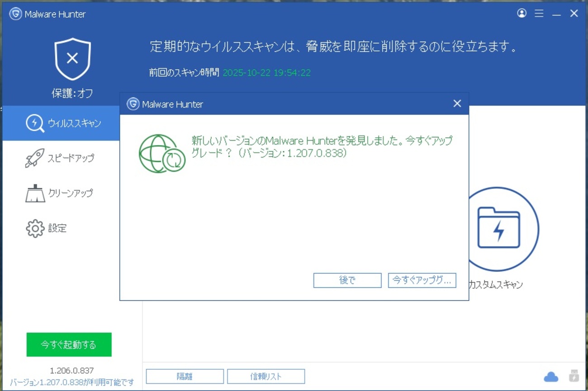Close the Malware Hunter main window
The image size is (588, 391).
click(574, 14)
